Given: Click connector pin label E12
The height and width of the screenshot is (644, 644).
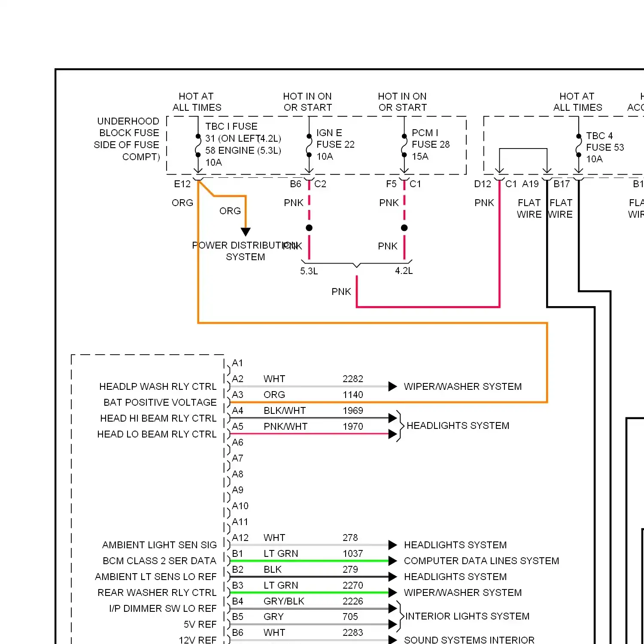Looking at the screenshot, I should 182,184.
